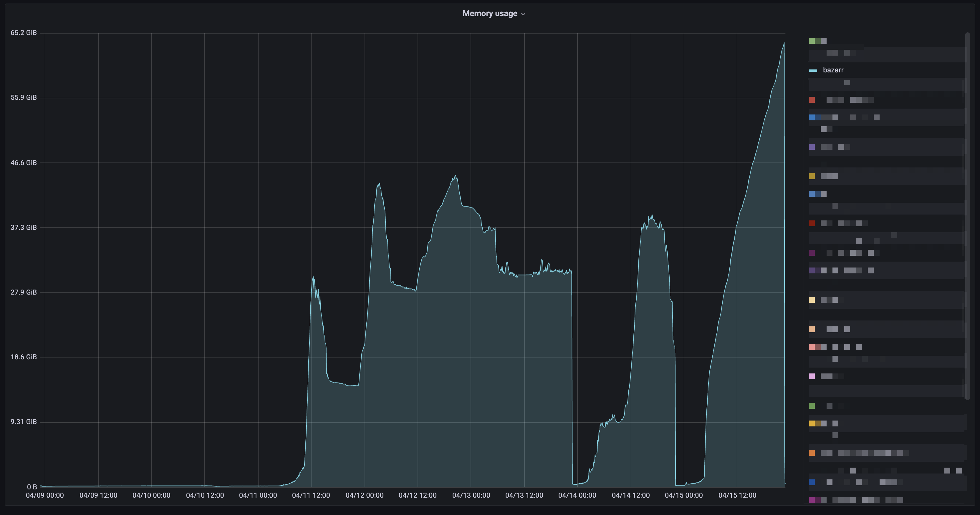Image resolution: width=980 pixels, height=515 pixels.
Task: Click the 04/14 12:00 time axis label
Action: click(x=631, y=495)
